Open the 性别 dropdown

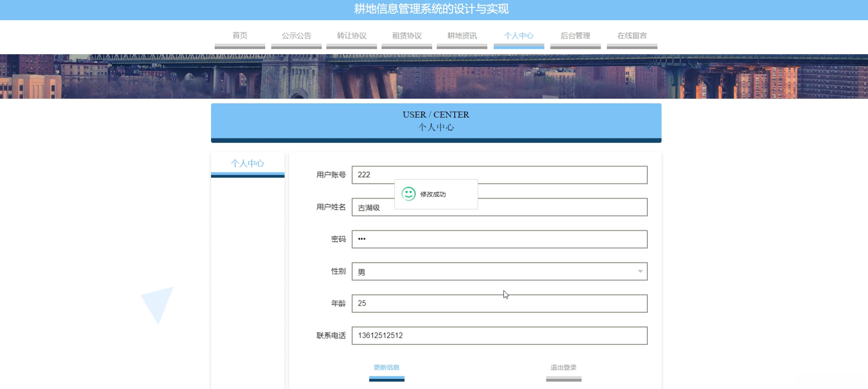(500, 272)
